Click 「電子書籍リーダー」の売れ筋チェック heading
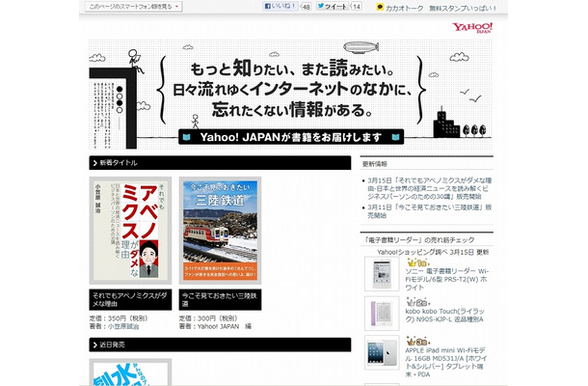Screen dimensions: 588x386 [419, 240]
